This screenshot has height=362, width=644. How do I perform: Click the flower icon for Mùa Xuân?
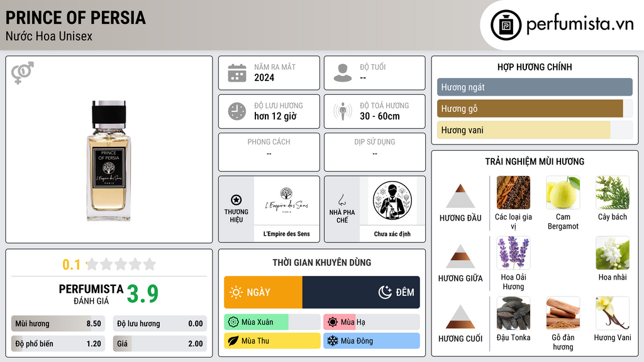(233, 322)
